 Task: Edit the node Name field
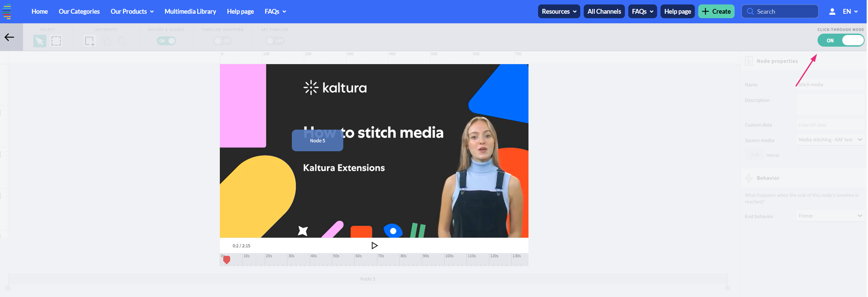[x=830, y=84]
